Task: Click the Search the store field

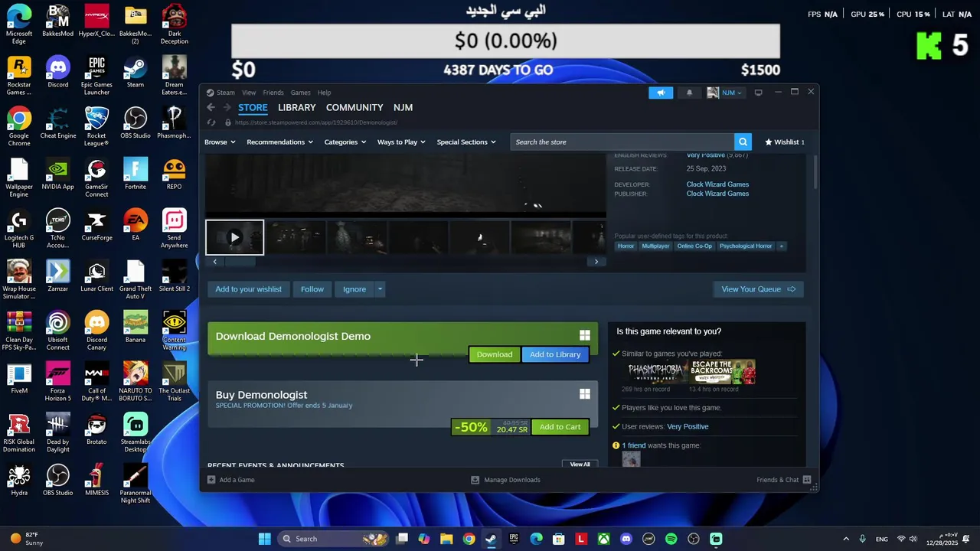Action: pyautogui.click(x=622, y=142)
